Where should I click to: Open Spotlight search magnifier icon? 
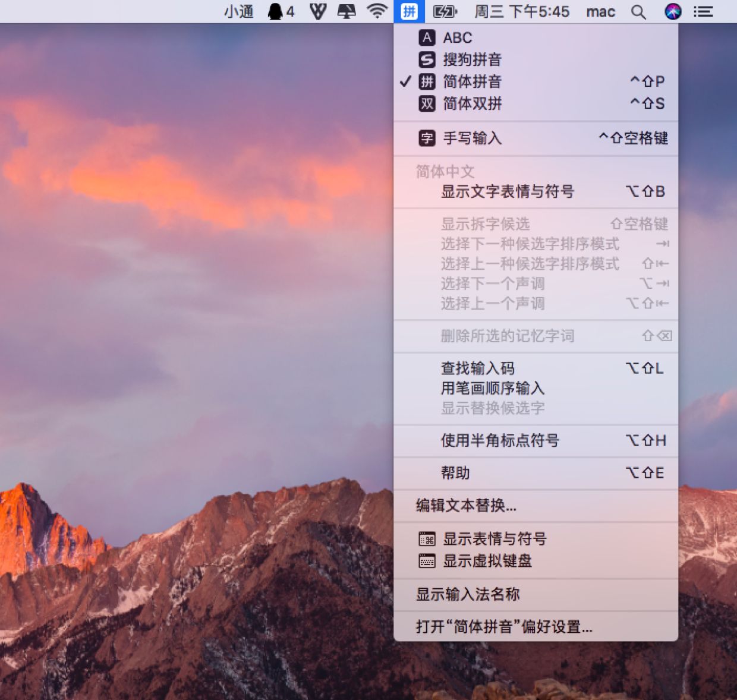638,12
